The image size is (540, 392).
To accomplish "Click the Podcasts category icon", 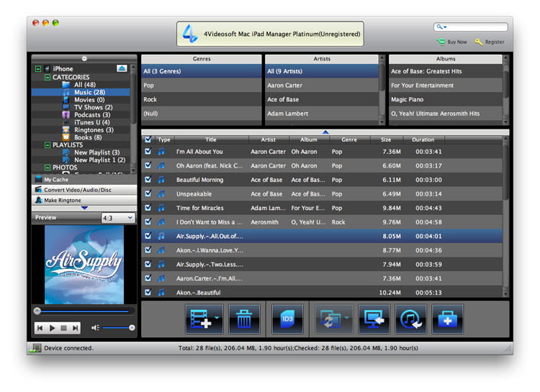I will [66, 114].
